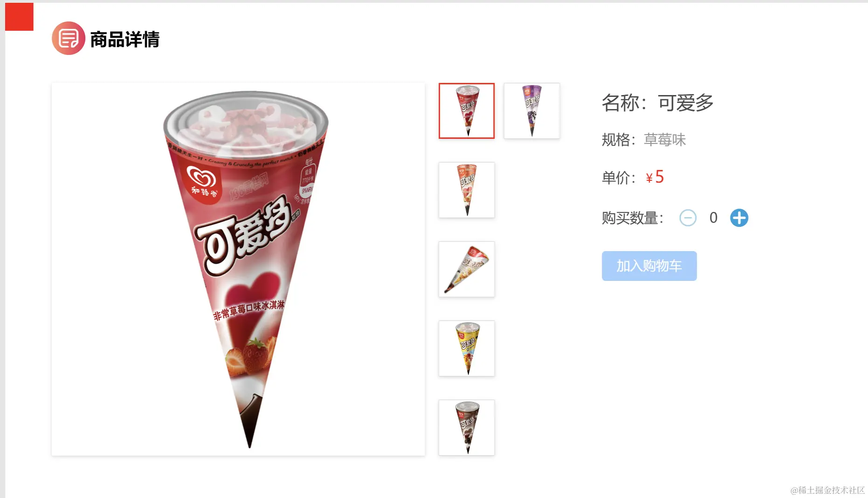The width and height of the screenshot is (868, 498).
Task: Click the 商品详情 note icon
Action: click(69, 38)
